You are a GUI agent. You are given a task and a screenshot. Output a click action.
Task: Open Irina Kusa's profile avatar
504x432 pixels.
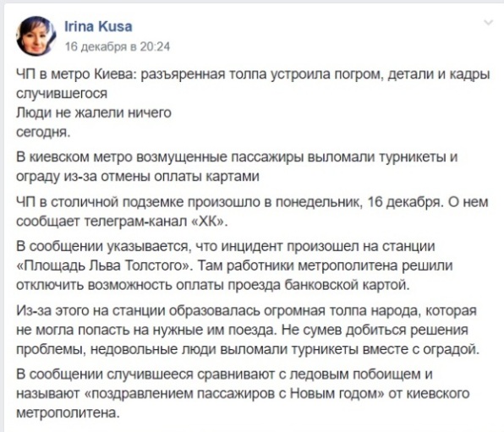pyautogui.click(x=36, y=36)
